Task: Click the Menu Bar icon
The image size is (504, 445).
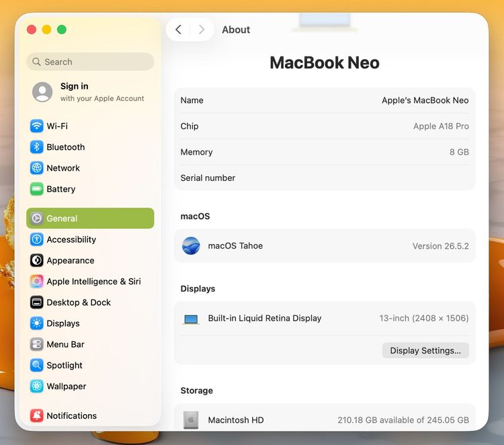Action: click(37, 344)
